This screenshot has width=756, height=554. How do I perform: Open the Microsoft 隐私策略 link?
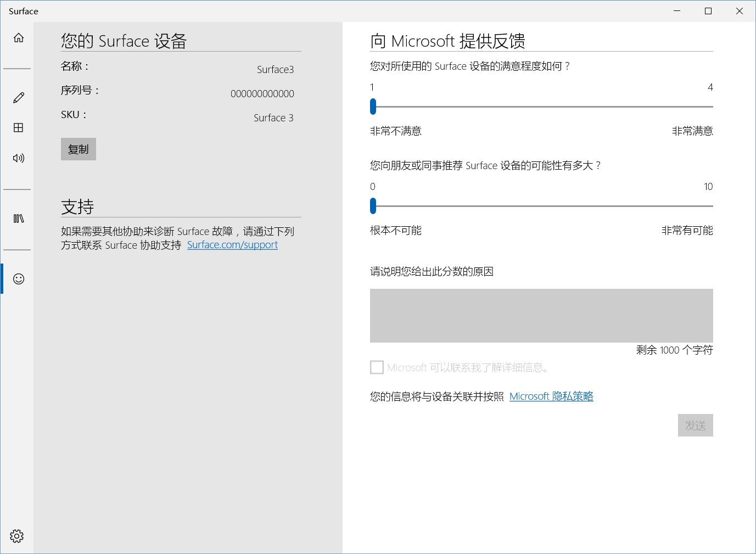(551, 396)
